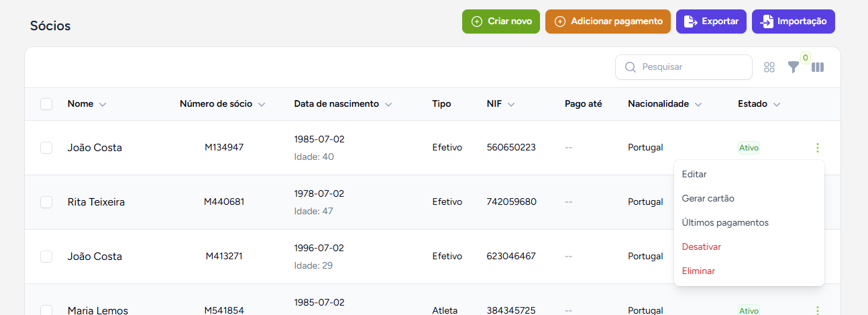Click the Importação button
Image resolution: width=868 pixels, height=315 pixels.
click(794, 21)
